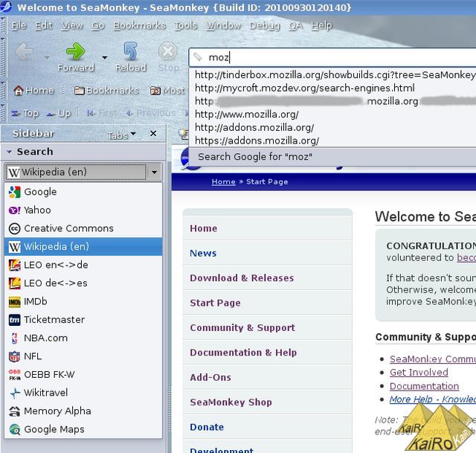
Task: Choose Wikitravel search engine
Action: [83, 393]
